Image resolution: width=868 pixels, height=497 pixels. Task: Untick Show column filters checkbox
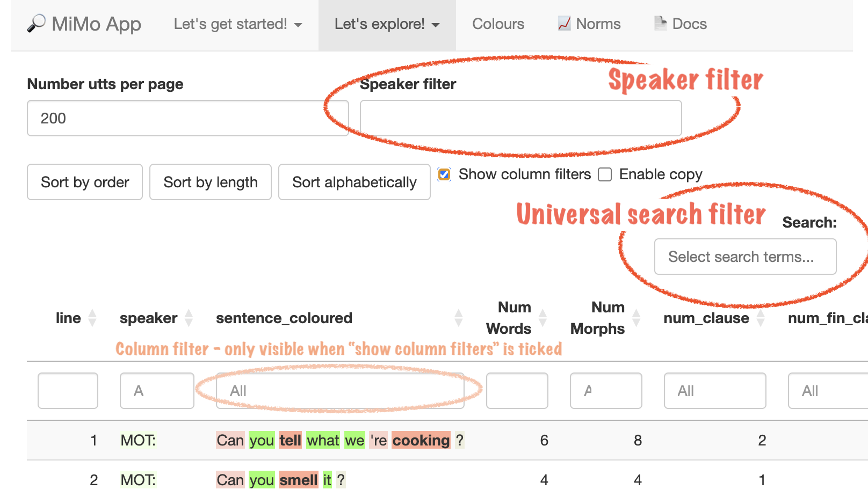[444, 174]
